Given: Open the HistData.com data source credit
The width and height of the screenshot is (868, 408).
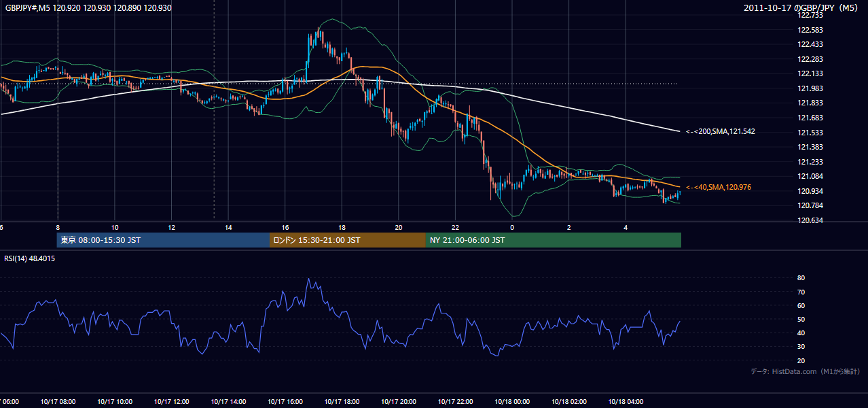Looking at the screenshot, I should click(x=805, y=371).
